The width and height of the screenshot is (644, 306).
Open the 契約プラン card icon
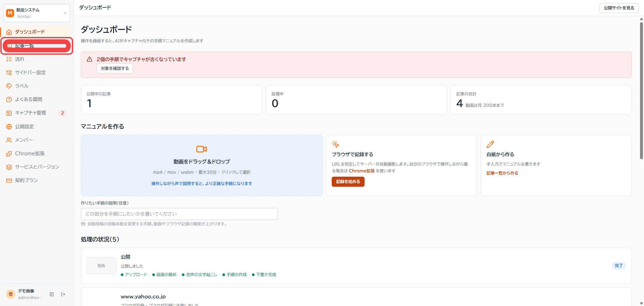coord(9,180)
